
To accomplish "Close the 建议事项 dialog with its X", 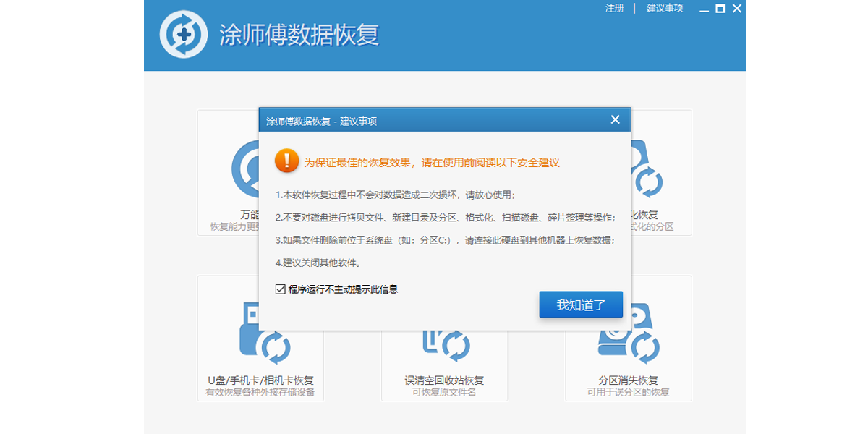I will tap(616, 120).
